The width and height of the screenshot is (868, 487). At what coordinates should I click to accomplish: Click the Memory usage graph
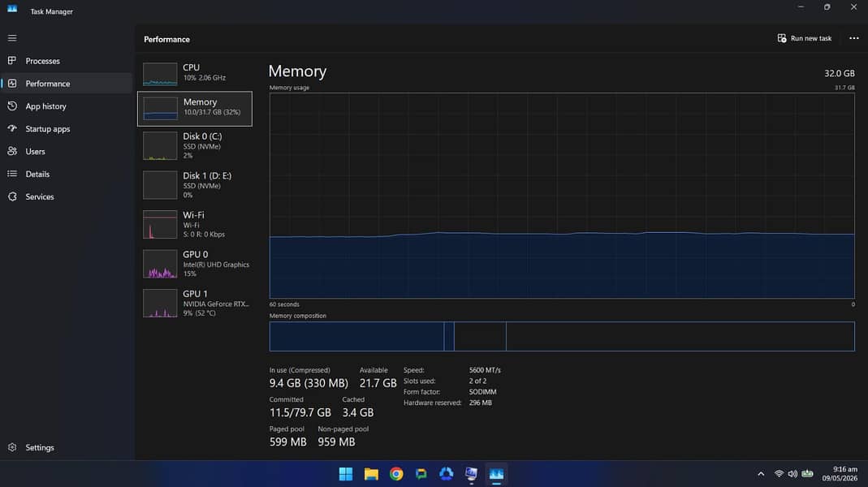click(x=562, y=196)
